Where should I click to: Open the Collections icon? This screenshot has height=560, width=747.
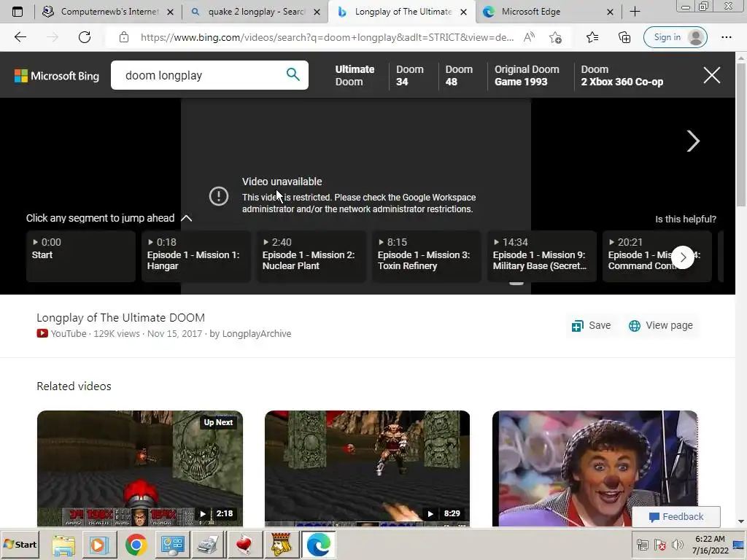click(624, 37)
